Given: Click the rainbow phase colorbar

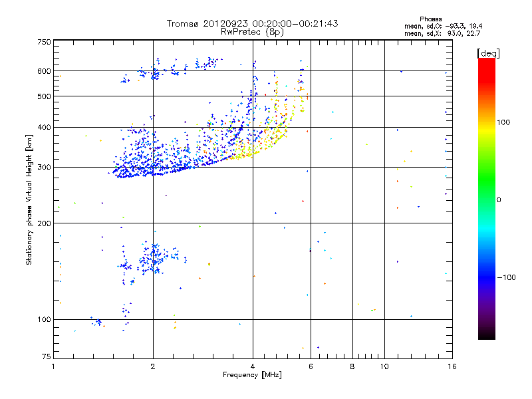Looking at the screenshot, I should (x=487, y=198).
